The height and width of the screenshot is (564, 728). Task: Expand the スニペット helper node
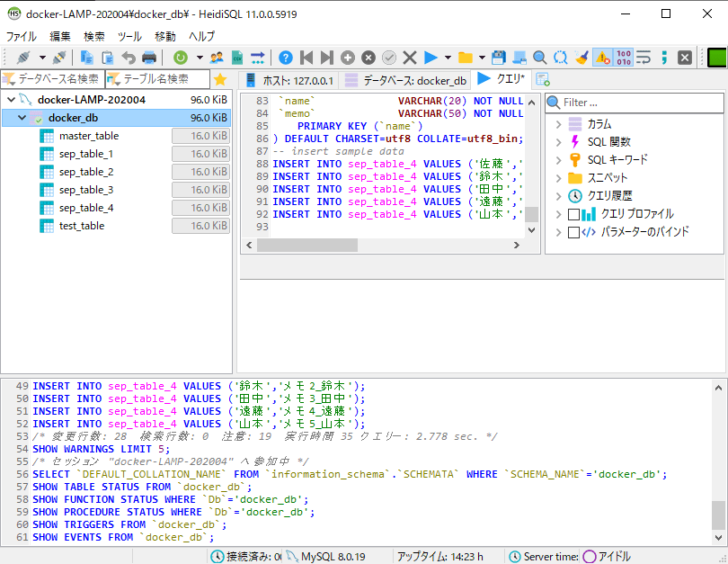click(x=559, y=178)
